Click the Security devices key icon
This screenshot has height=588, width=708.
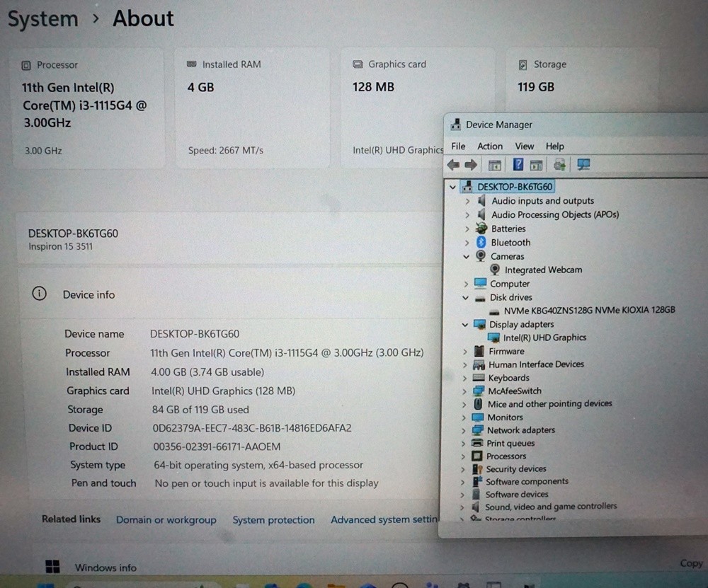[477, 469]
